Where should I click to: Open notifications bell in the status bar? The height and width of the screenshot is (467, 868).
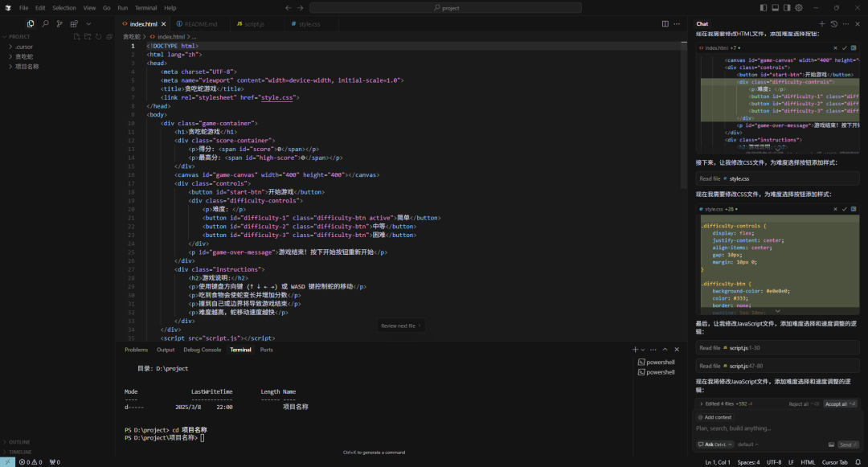pyautogui.click(x=858, y=462)
